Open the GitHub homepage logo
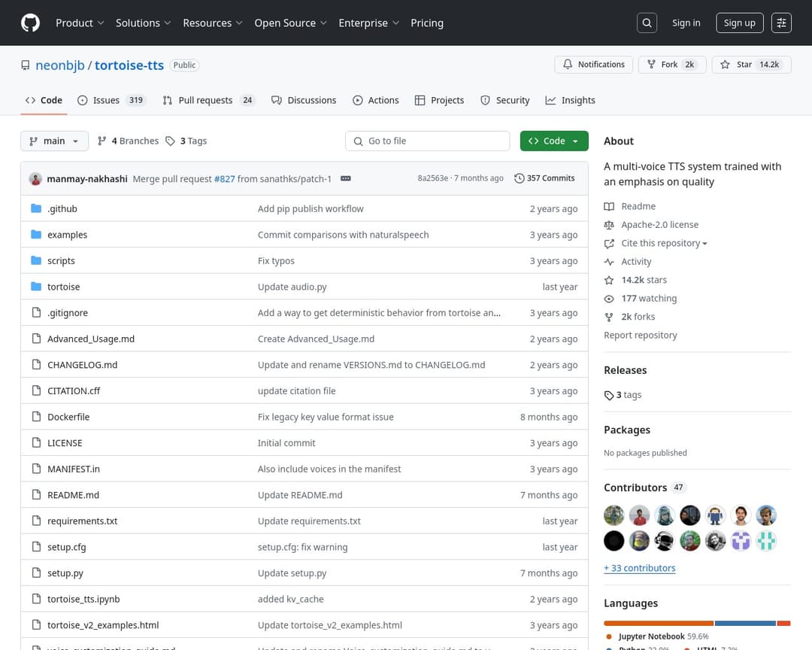Screen dimensions: 812x650 [31, 23]
